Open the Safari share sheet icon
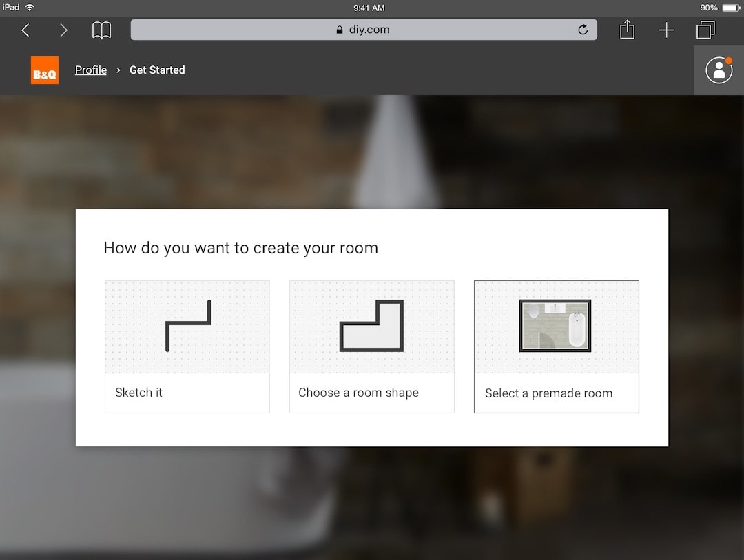Viewport: 744px width, 560px height. 628,30
